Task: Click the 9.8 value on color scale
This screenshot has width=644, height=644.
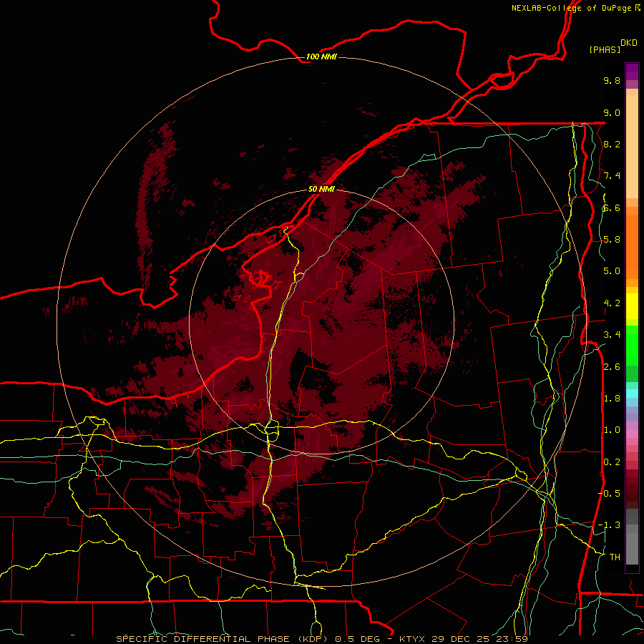Action: point(612,80)
